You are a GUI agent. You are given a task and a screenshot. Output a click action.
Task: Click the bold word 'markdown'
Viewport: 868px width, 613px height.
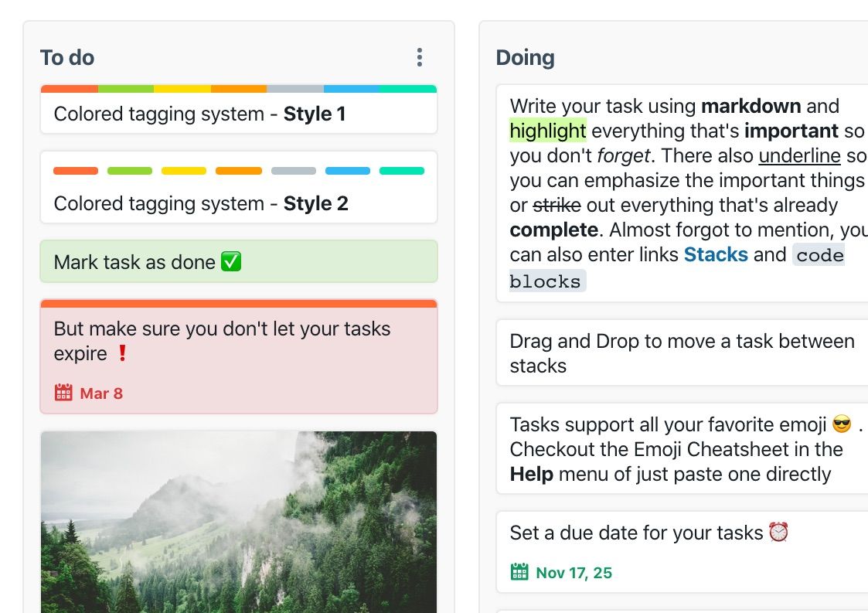751,107
